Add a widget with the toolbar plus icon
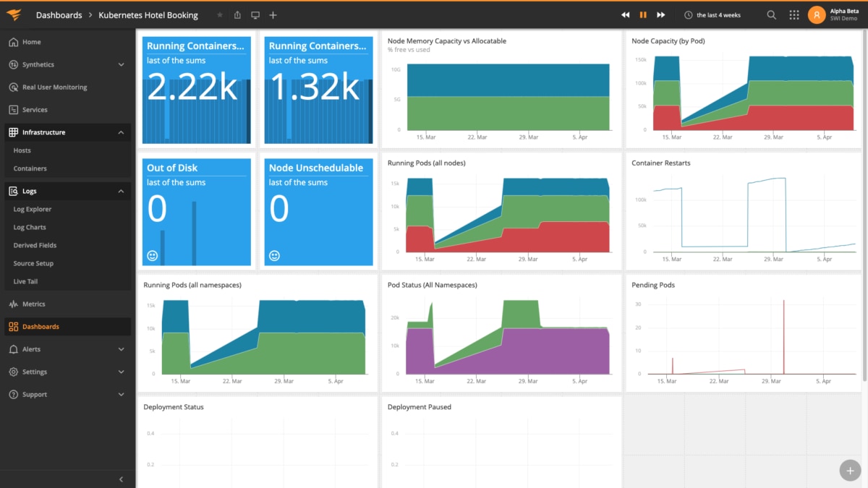Viewport: 868px width, 488px height. [272, 14]
